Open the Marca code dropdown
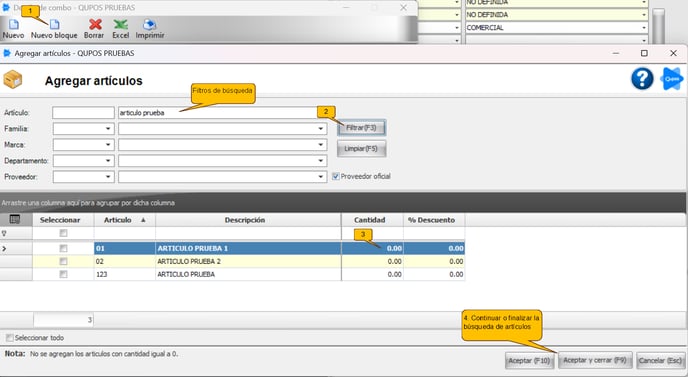The width and height of the screenshot is (688, 377). tap(108, 145)
